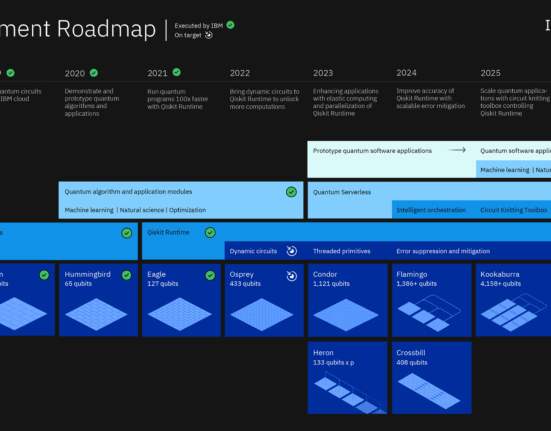Click the '133 qubits x p' text
Viewport: 551px width, 431px height.
(x=333, y=363)
